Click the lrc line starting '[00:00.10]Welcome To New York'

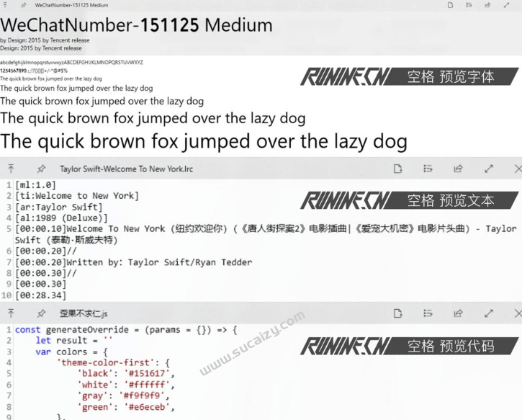[266, 229]
